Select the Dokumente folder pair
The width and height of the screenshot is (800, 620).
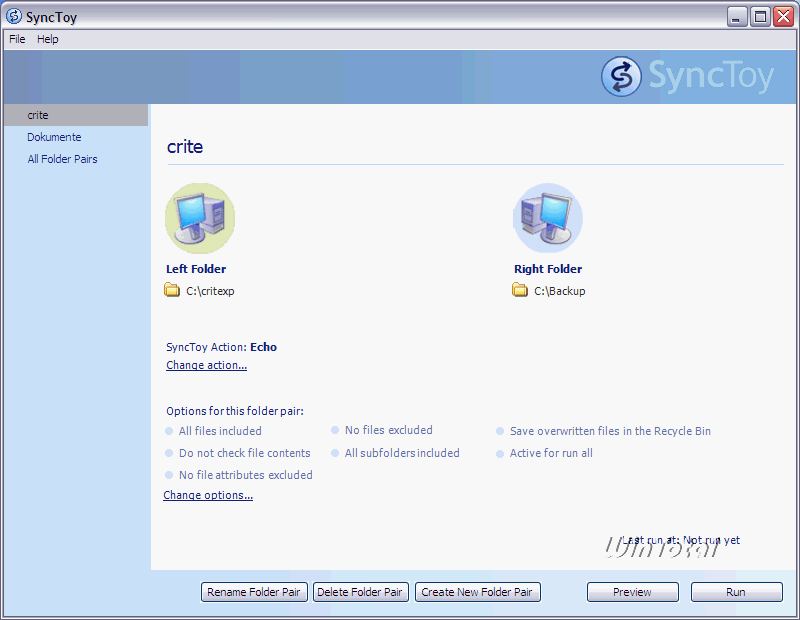pyautogui.click(x=54, y=137)
